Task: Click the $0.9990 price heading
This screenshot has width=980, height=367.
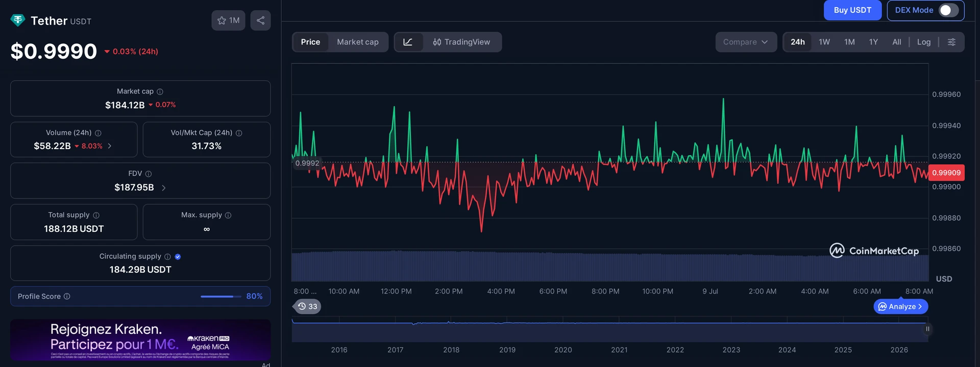Action: (54, 51)
